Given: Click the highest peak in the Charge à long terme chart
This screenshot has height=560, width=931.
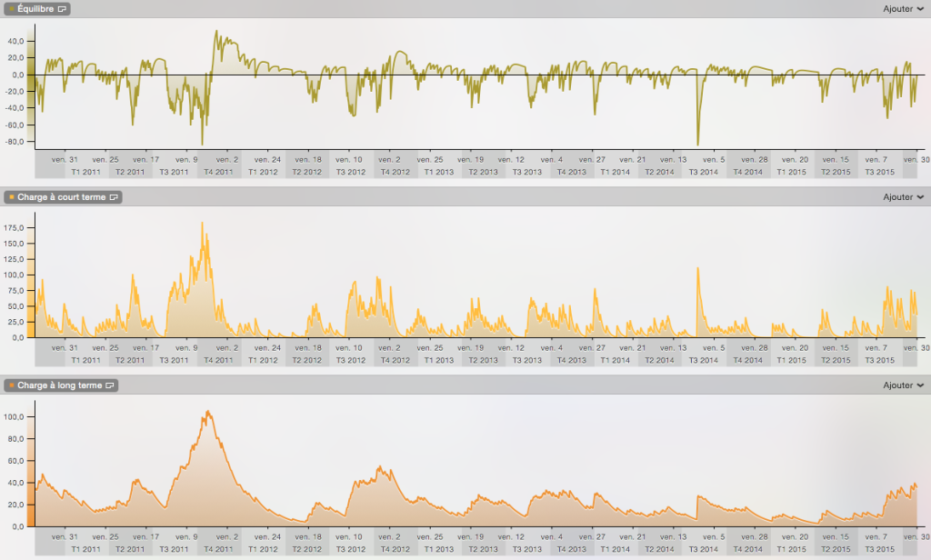Looking at the screenshot, I should (208, 412).
